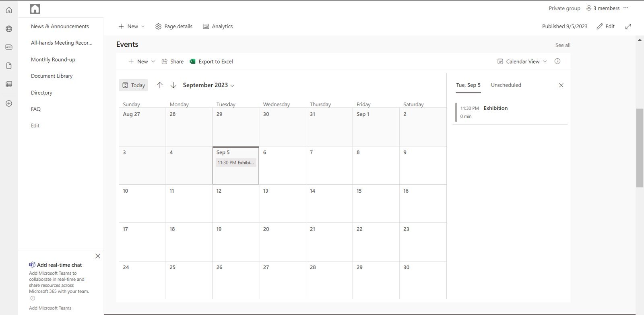Select day 10 in the calendar
The height and width of the screenshot is (315, 644).
click(x=142, y=204)
